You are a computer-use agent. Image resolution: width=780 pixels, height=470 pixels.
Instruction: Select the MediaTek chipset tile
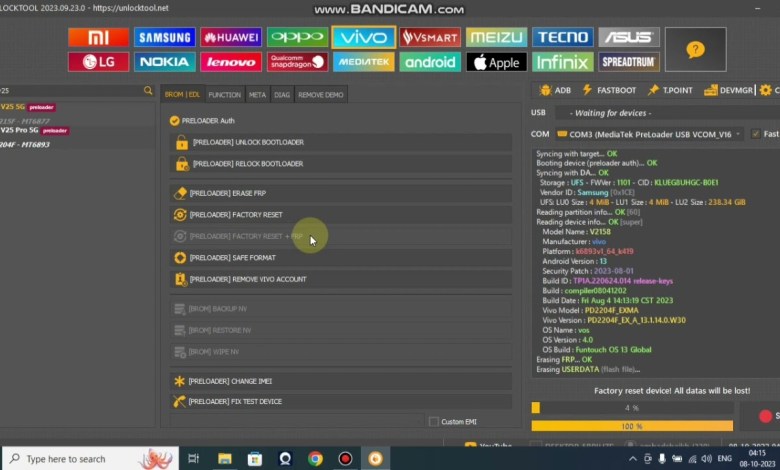click(x=363, y=62)
